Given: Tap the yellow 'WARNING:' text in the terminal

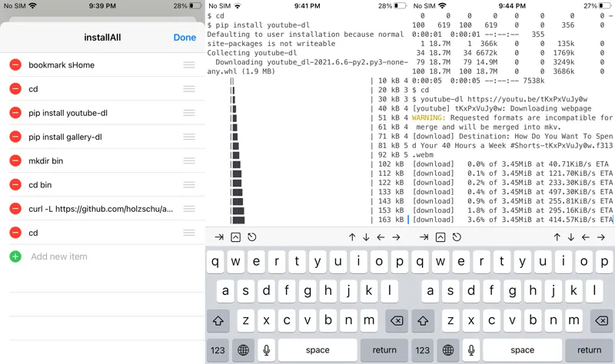Looking at the screenshot, I should 429,118.
